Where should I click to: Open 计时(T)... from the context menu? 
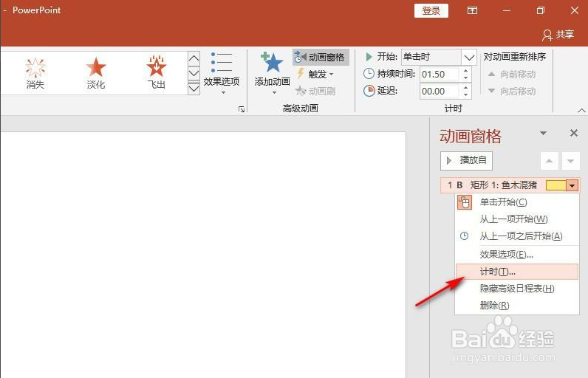click(x=517, y=272)
